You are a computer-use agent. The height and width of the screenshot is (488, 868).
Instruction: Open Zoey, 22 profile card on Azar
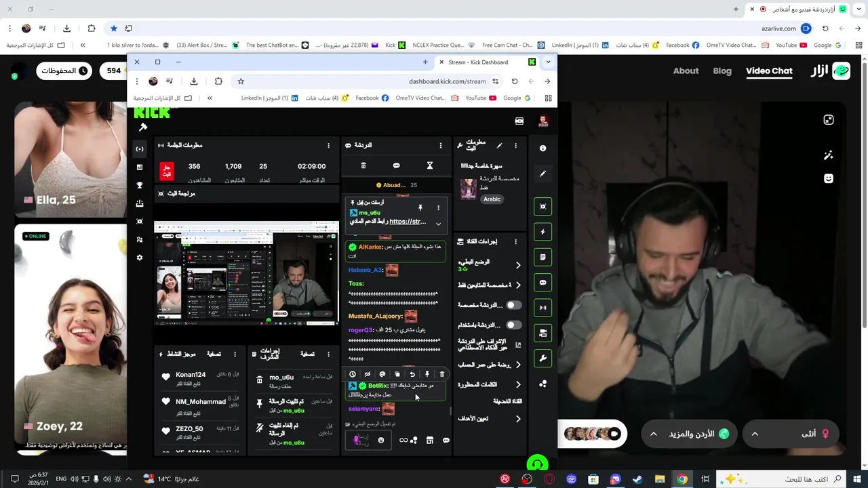70,340
